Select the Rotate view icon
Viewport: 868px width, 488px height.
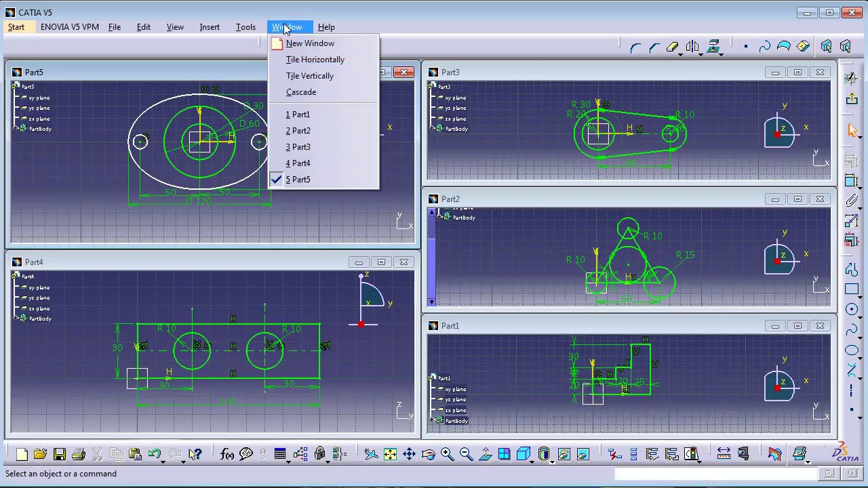[x=428, y=454]
